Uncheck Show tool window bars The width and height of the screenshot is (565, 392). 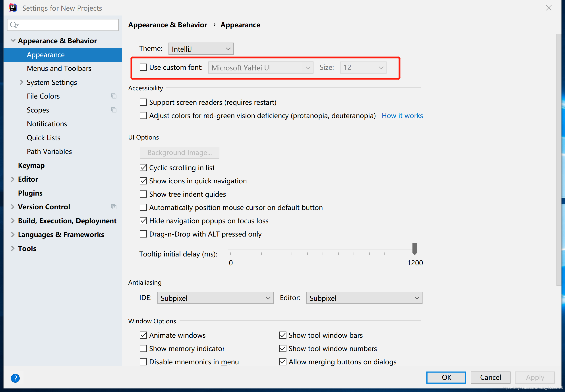coord(283,335)
